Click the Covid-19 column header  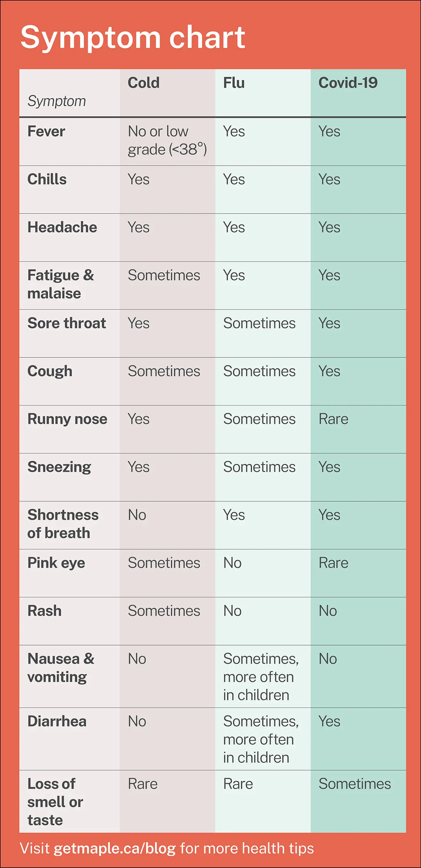348,83
